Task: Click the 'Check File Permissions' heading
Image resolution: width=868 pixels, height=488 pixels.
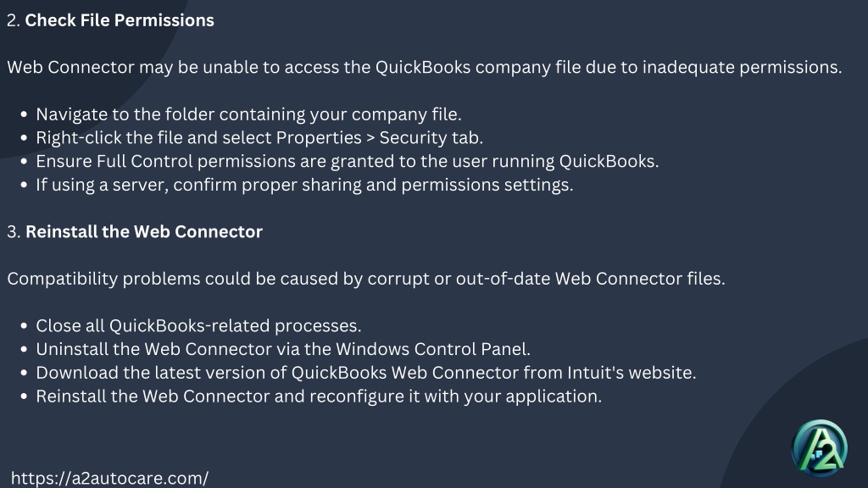Action: click(120, 20)
